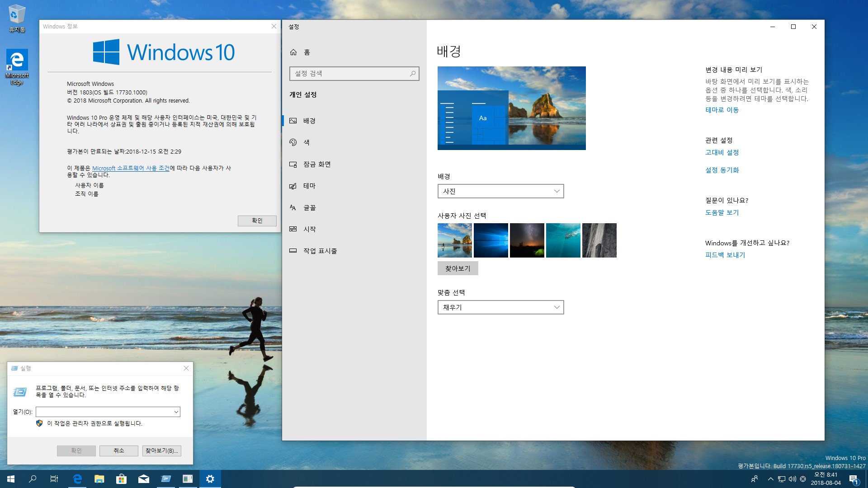The width and height of the screenshot is (868, 488).
Task: Open the Settings-like app icon beside Run on taskbar
Action: [188, 479]
